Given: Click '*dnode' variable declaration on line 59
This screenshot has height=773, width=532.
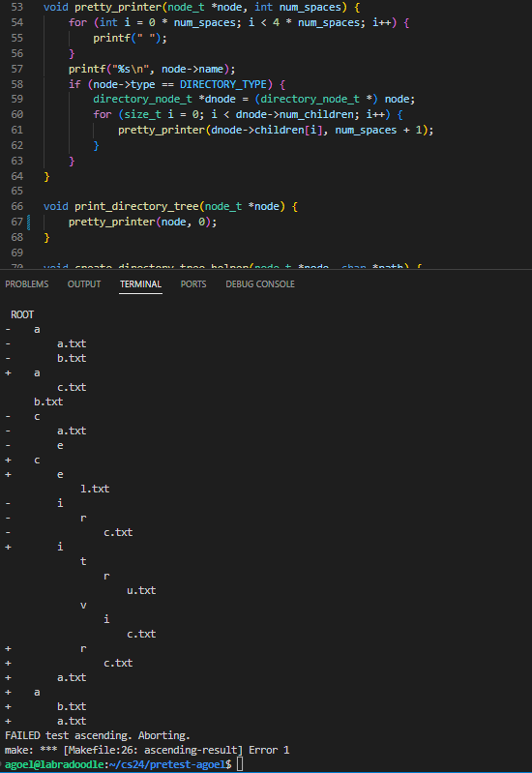Looking at the screenshot, I should (x=217, y=99).
